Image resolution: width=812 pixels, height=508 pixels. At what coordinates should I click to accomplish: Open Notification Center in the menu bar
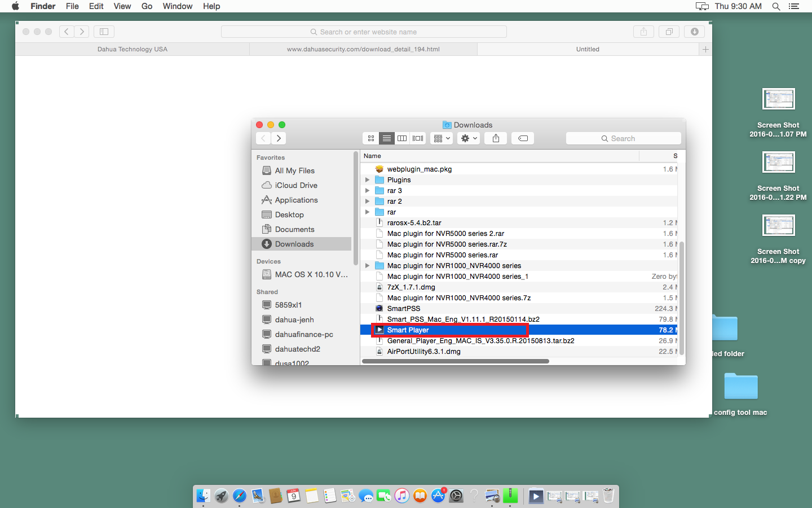(x=794, y=6)
